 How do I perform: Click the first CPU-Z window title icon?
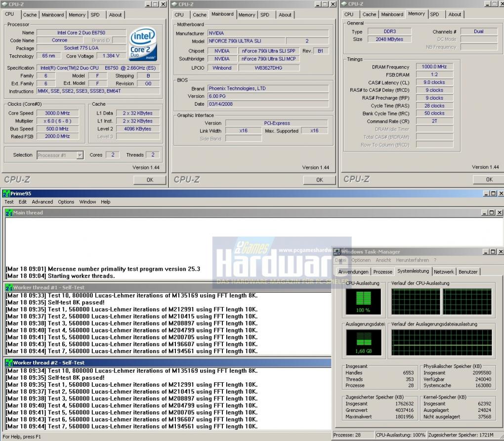point(5,4)
